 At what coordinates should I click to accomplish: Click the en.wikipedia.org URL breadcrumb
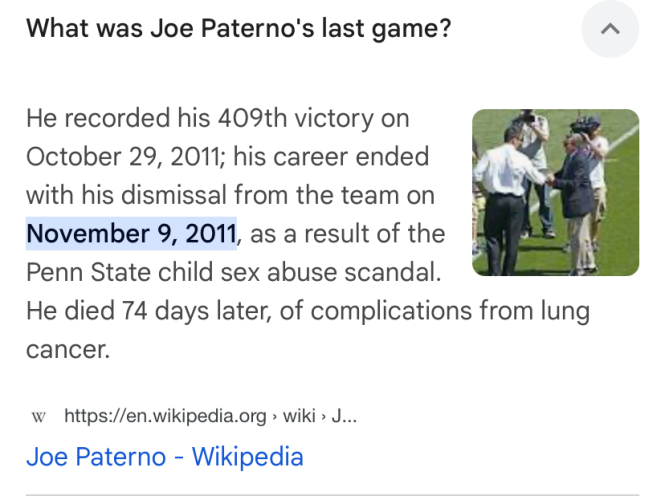click(165, 416)
